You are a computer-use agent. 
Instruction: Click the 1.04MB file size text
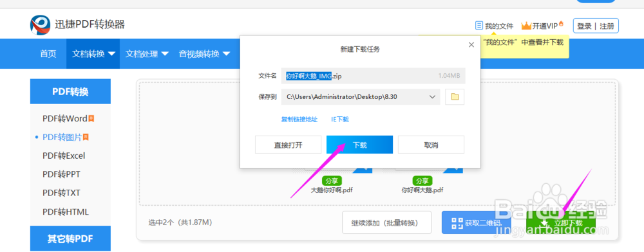coord(449,76)
